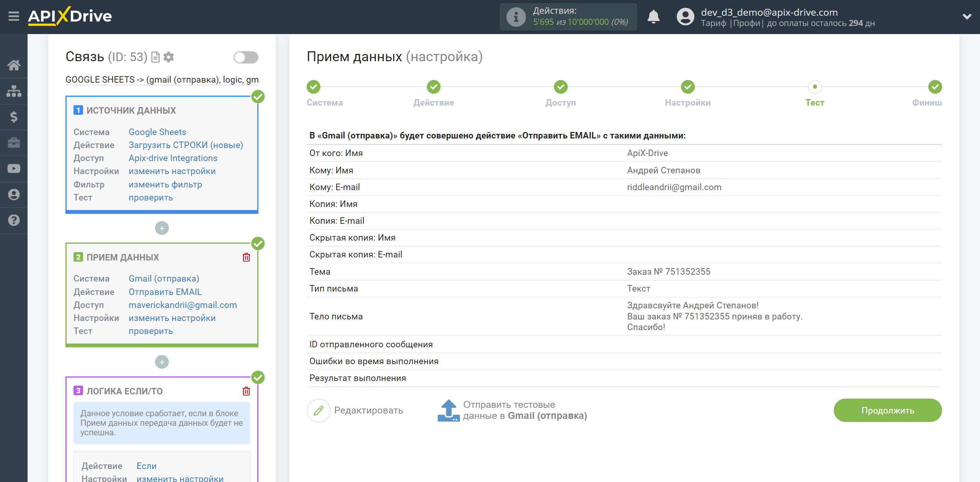
Task: Go to Система step
Action: [x=314, y=87]
